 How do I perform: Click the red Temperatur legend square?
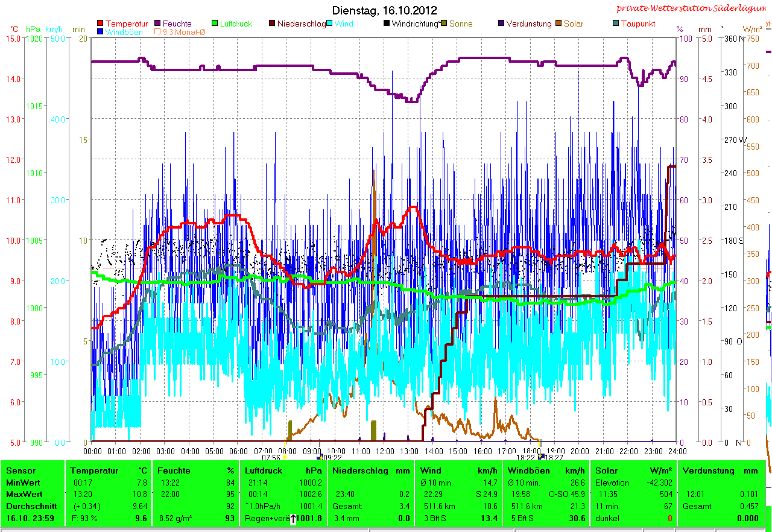coord(100,24)
